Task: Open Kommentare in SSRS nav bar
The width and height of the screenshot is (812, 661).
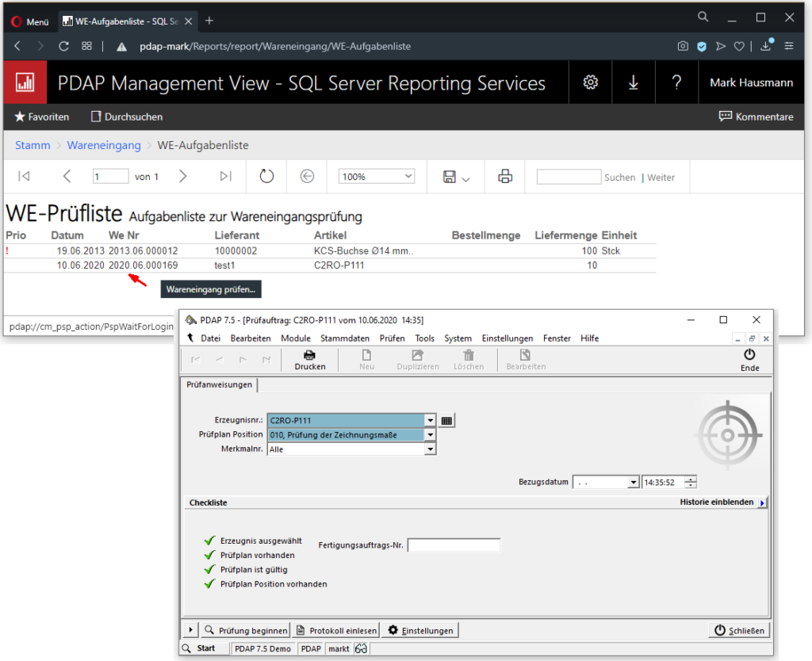Action: [x=756, y=117]
